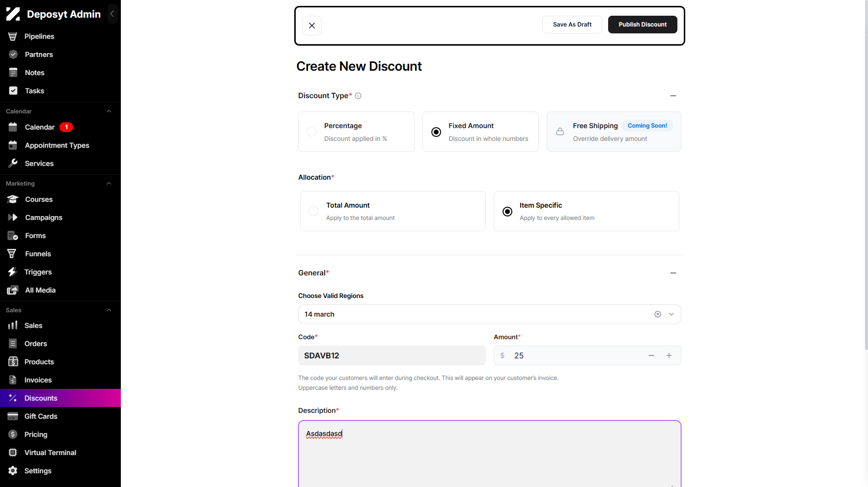Select the Fixed Amount discount type
Viewport: 868px width, 487px height.
[x=480, y=132]
